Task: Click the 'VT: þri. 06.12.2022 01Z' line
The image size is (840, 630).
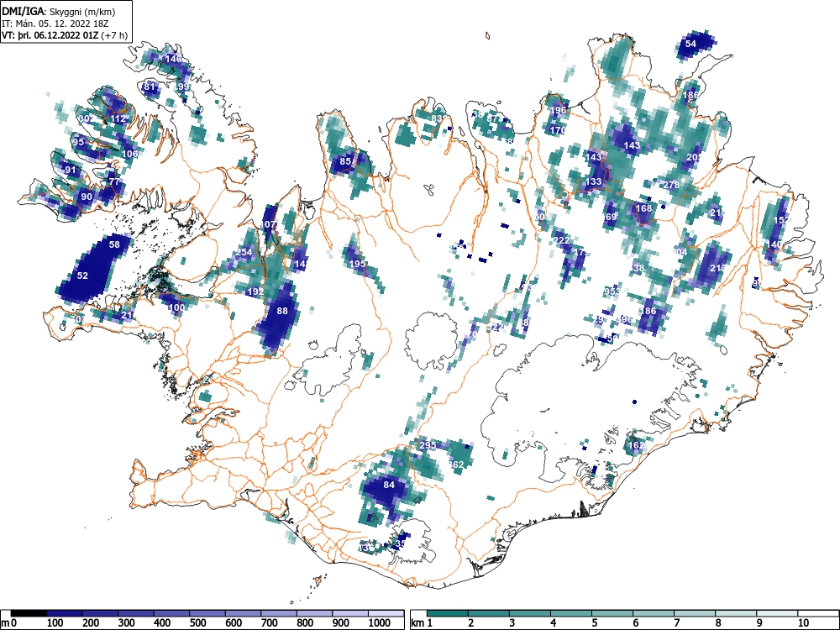Action: coord(50,36)
